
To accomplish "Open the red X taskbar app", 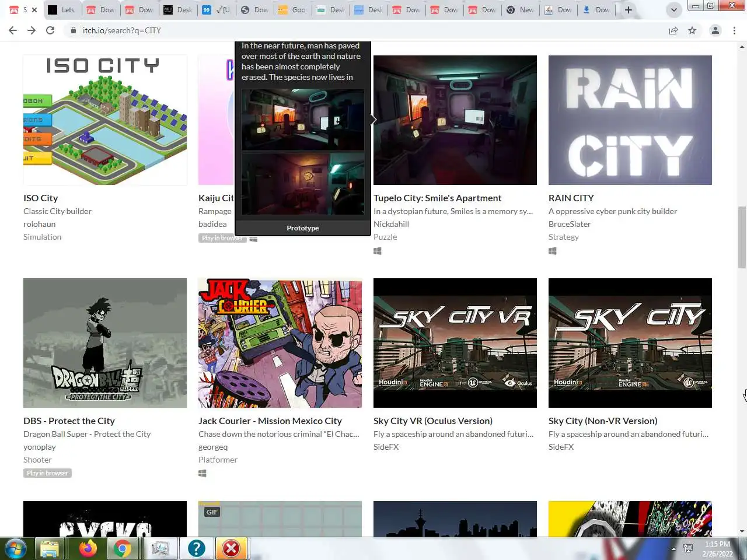I will coord(232,548).
